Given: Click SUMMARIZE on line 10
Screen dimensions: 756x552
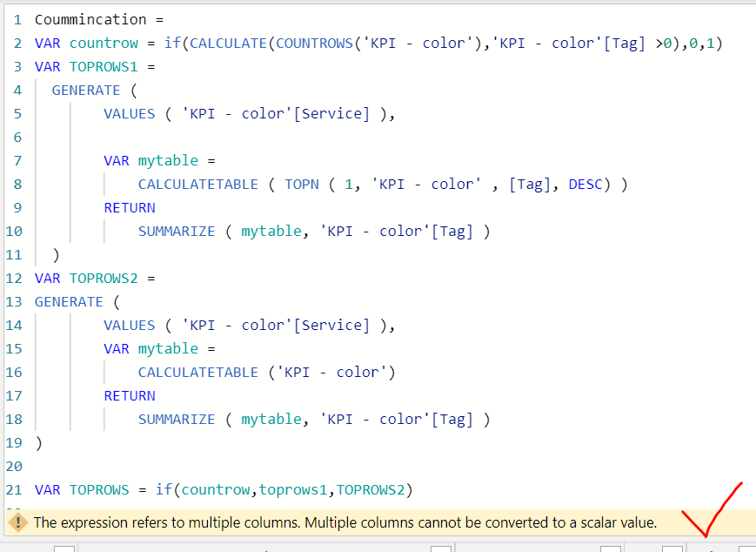Looking at the screenshot, I should (177, 231).
